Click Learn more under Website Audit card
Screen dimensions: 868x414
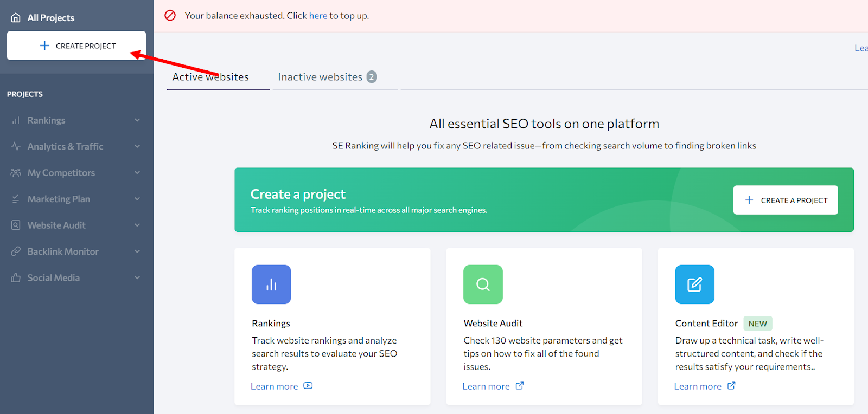486,386
